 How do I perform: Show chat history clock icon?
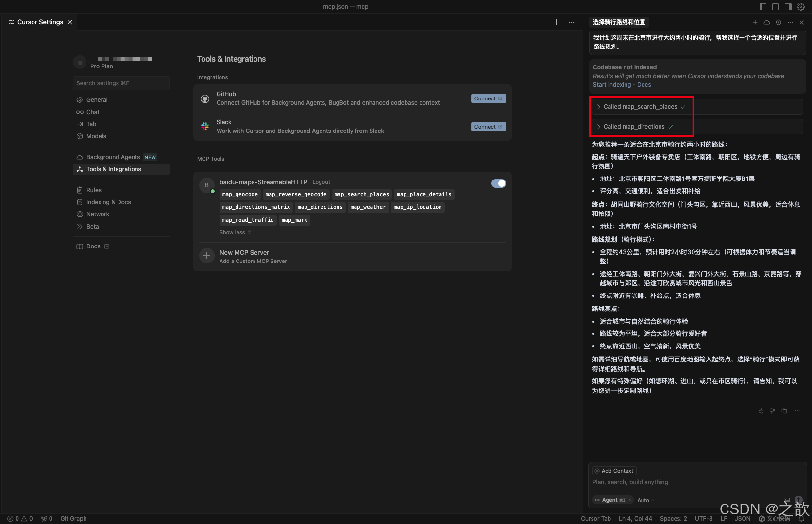coord(778,22)
